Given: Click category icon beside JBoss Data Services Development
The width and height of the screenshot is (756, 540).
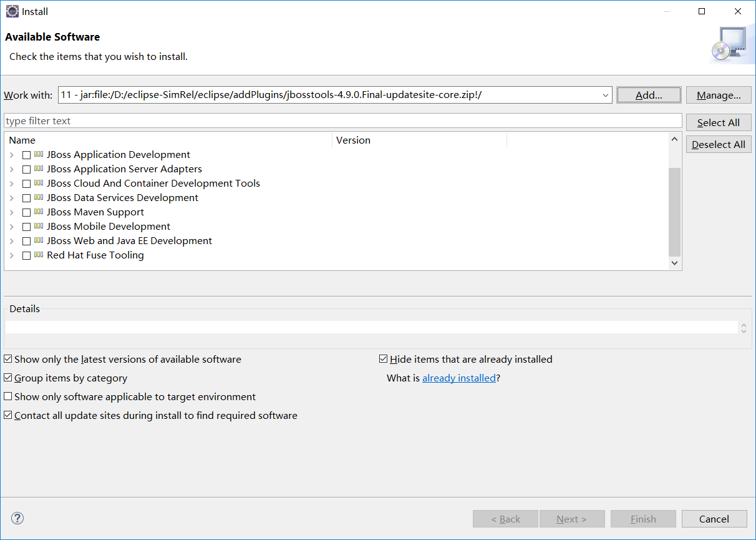Looking at the screenshot, I should pyautogui.click(x=39, y=197).
